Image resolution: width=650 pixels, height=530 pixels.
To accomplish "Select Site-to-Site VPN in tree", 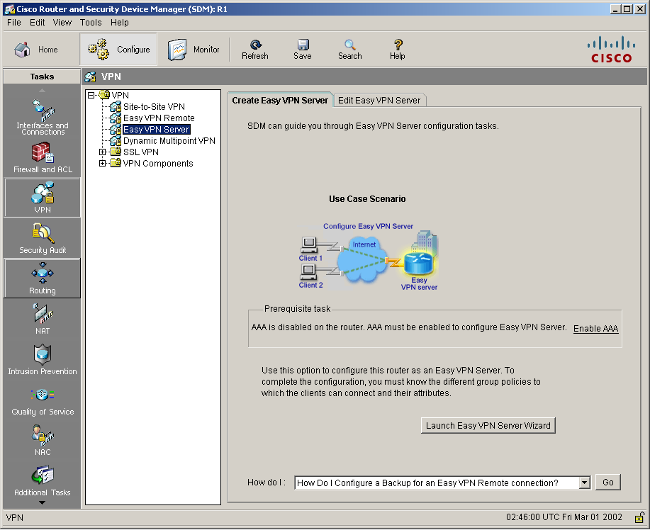I will click(154, 107).
